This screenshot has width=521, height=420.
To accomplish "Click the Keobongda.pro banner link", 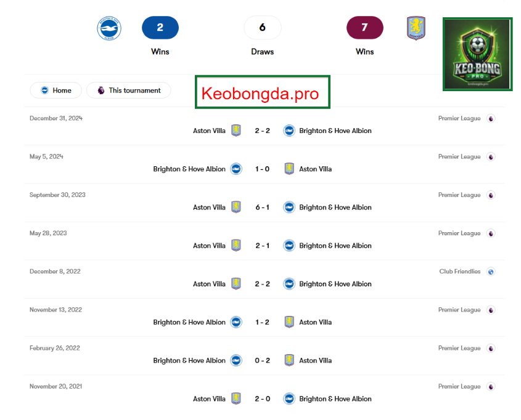I will coord(263,92).
